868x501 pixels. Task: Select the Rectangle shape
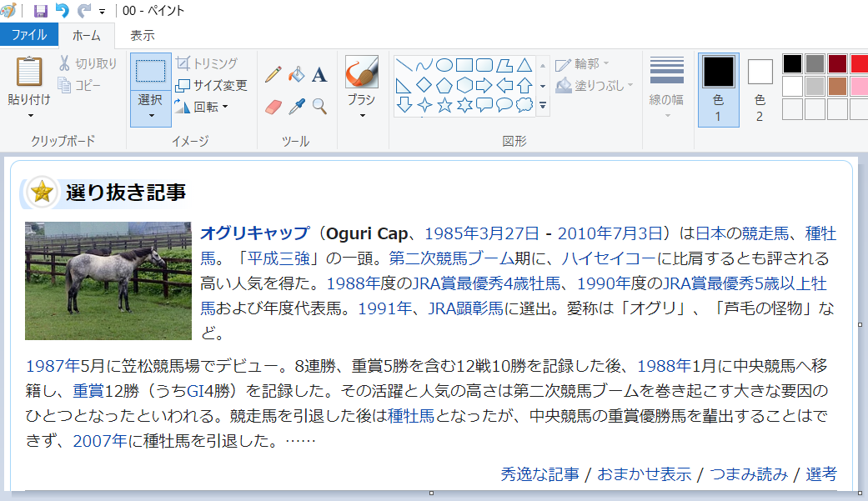(464, 65)
